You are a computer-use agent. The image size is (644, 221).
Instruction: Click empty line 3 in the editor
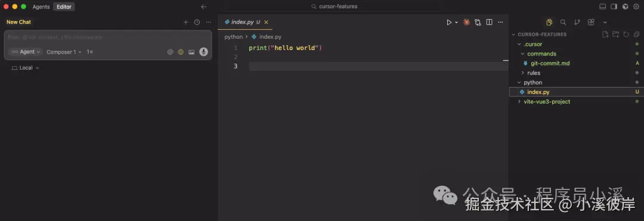[378, 67]
